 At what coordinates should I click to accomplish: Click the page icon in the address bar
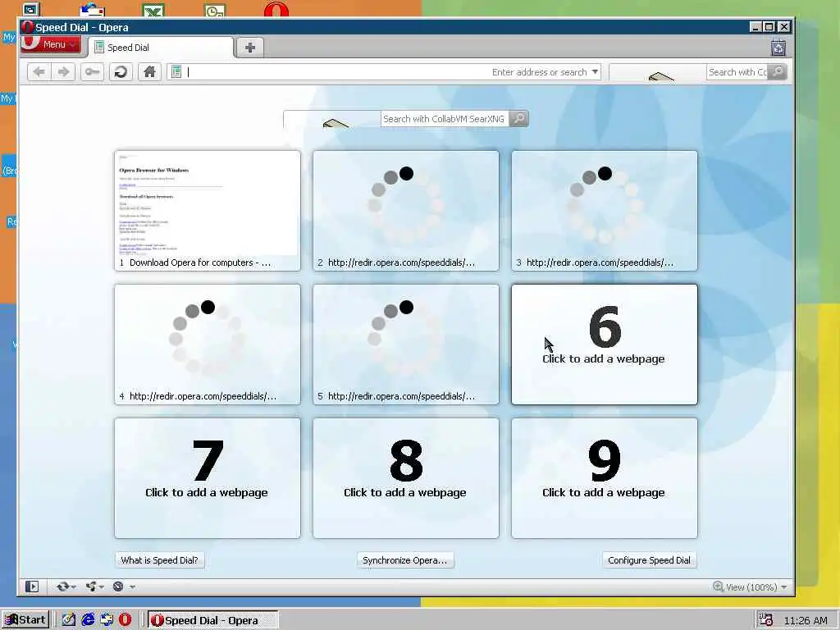(x=176, y=71)
